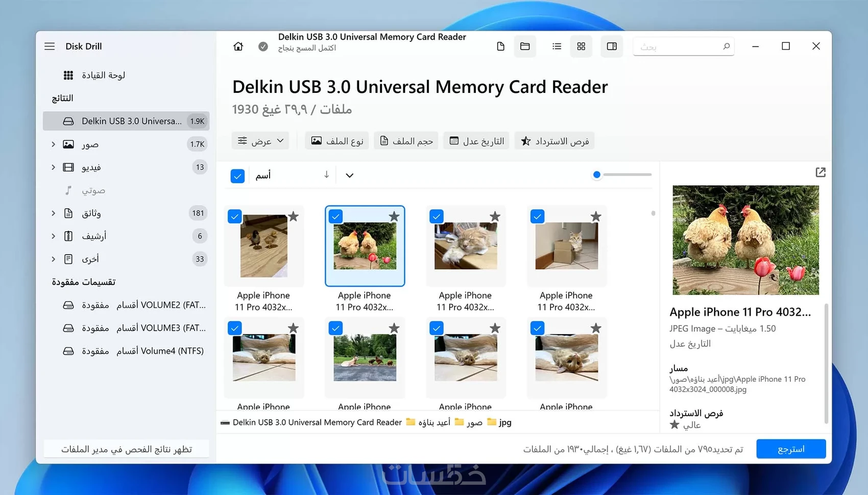Image resolution: width=868 pixels, height=495 pixels.
Task: Expand the وثائق tree node
Action: click(x=53, y=213)
